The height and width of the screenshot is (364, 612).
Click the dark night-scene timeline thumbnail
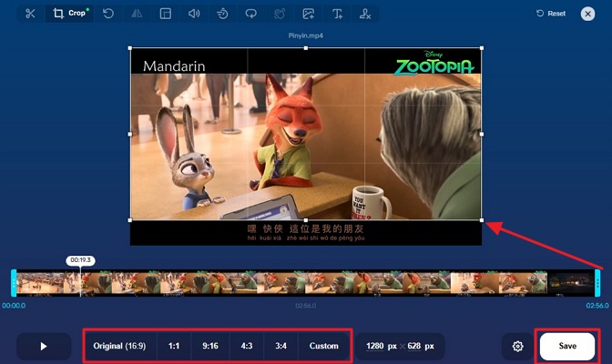[x=571, y=283]
